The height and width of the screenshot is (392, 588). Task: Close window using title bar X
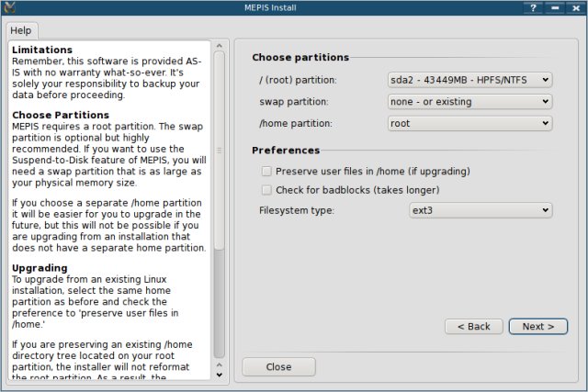coord(577,7)
